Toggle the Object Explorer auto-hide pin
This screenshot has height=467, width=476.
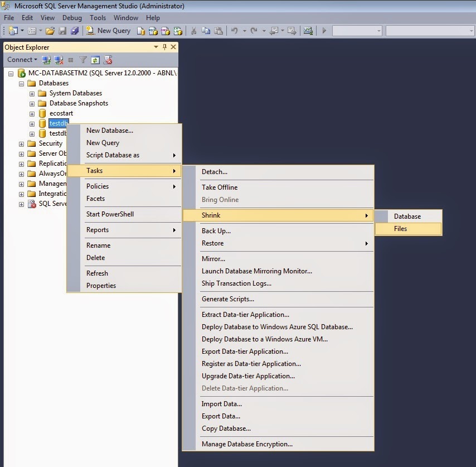pos(164,47)
